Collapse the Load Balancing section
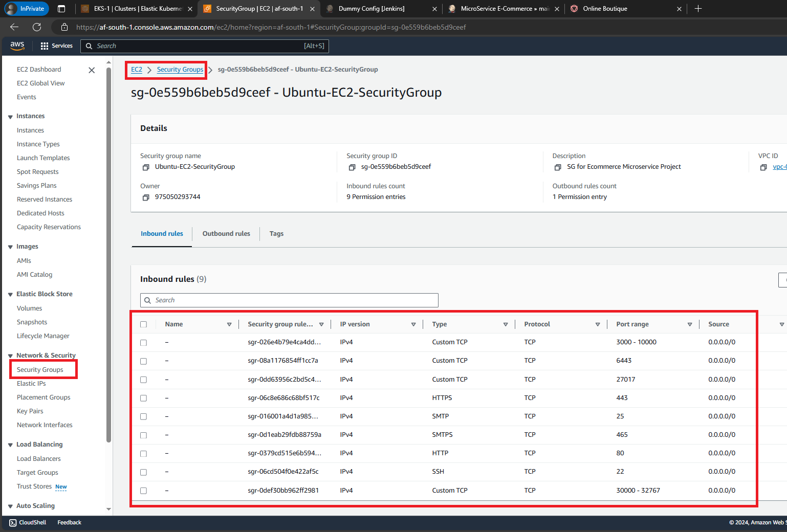The image size is (787, 532). point(10,445)
